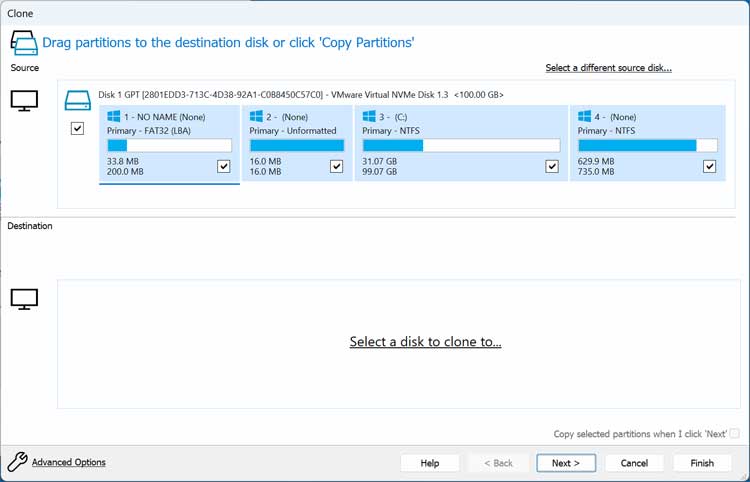Click the 'Source' section label

24,68
